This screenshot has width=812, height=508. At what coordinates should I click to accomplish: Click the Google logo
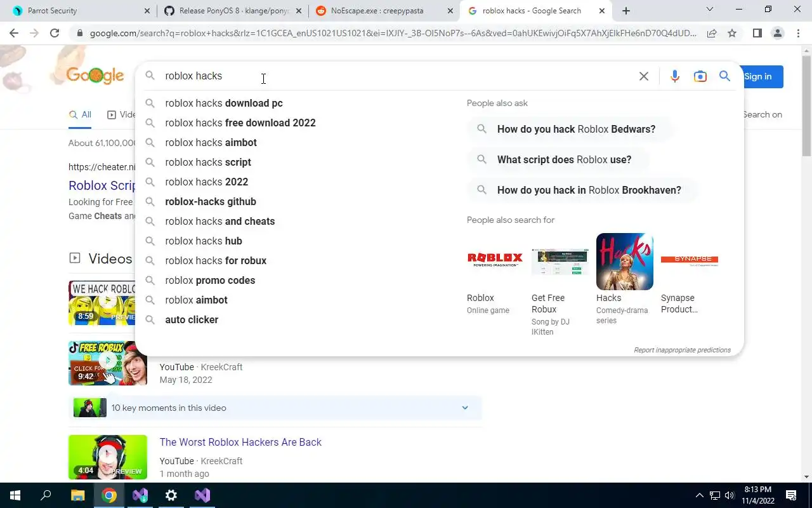[95, 76]
